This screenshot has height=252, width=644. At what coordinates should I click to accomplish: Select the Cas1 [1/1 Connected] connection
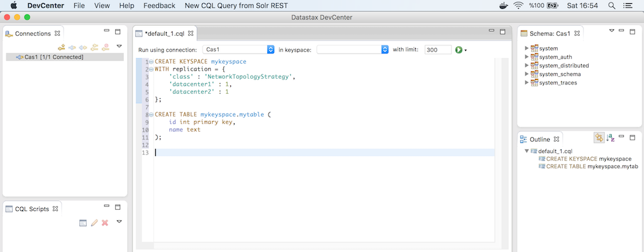point(65,57)
